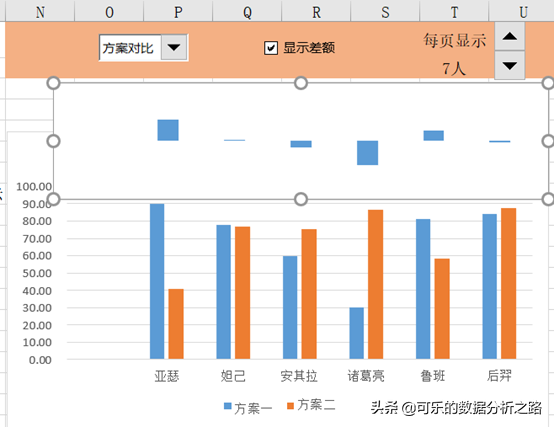Select the blue 诸葛亮 方案一 bar
This screenshot has height=427, width=554.
(356, 333)
